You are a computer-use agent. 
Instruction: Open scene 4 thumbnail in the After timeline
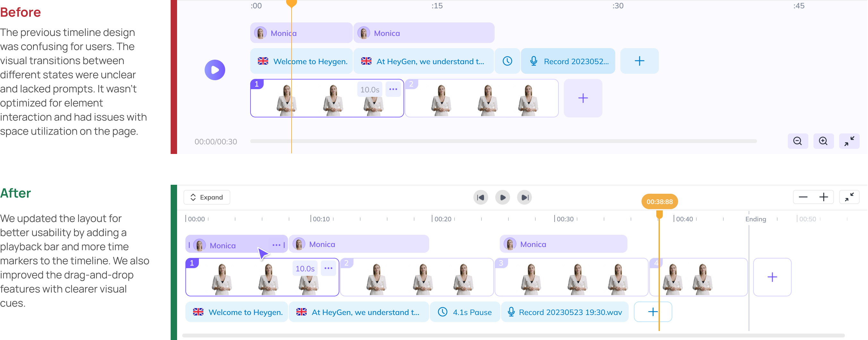(699, 277)
